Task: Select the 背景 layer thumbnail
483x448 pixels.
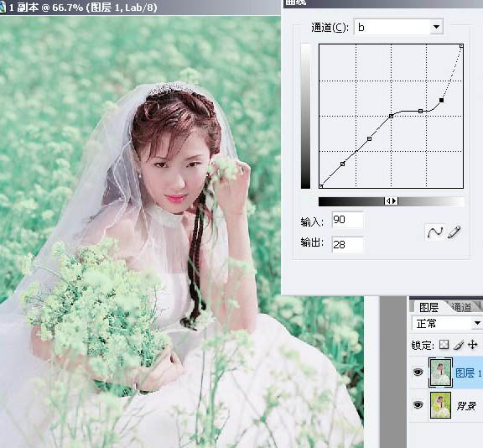Action: 440,405
